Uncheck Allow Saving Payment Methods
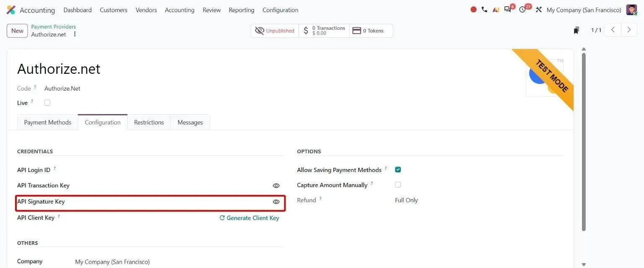Image resolution: width=644 pixels, height=268 pixels. 398,169
